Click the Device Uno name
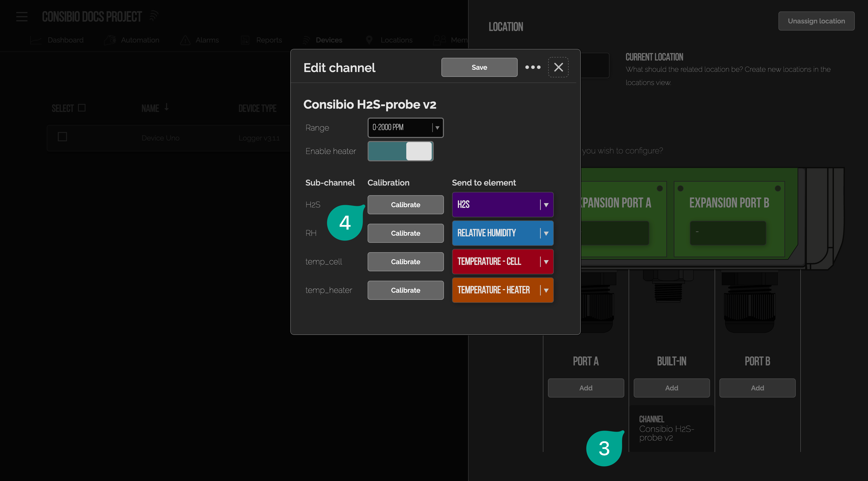Viewport: 868px width, 481px height. tap(160, 138)
